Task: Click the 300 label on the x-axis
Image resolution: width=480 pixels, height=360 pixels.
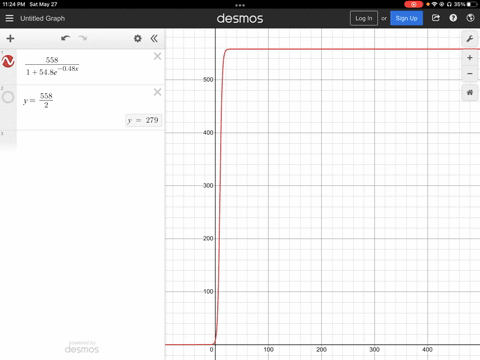Action: [374, 349]
